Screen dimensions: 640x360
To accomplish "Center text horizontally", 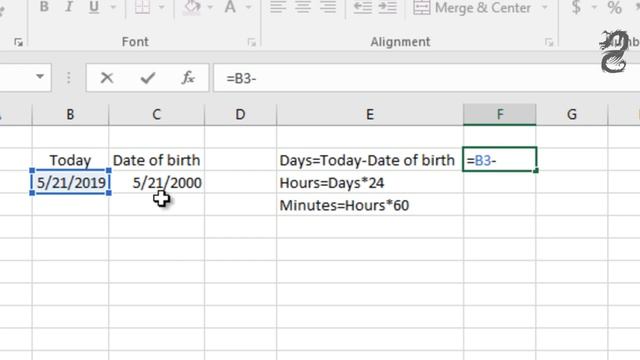I will [303, 7].
